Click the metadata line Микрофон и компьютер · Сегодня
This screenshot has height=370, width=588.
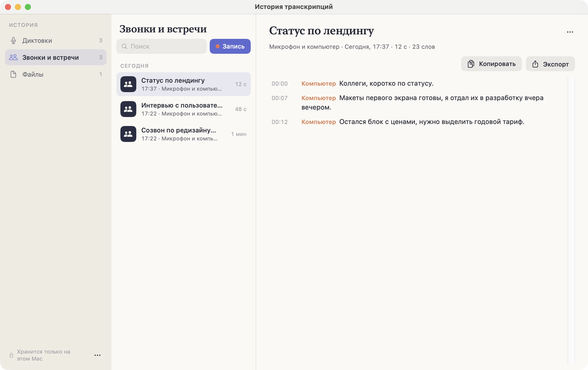(x=352, y=47)
